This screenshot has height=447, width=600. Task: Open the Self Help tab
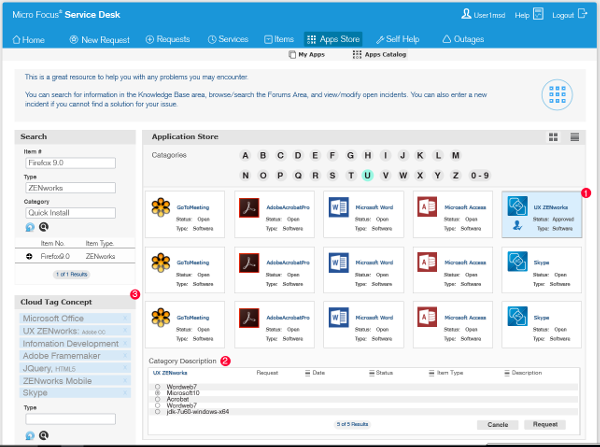(398, 39)
